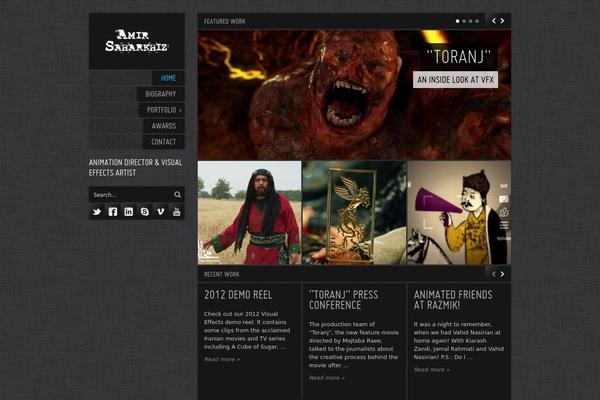Open the Contact menu item
The width and height of the screenshot is (600, 400).
tap(164, 142)
